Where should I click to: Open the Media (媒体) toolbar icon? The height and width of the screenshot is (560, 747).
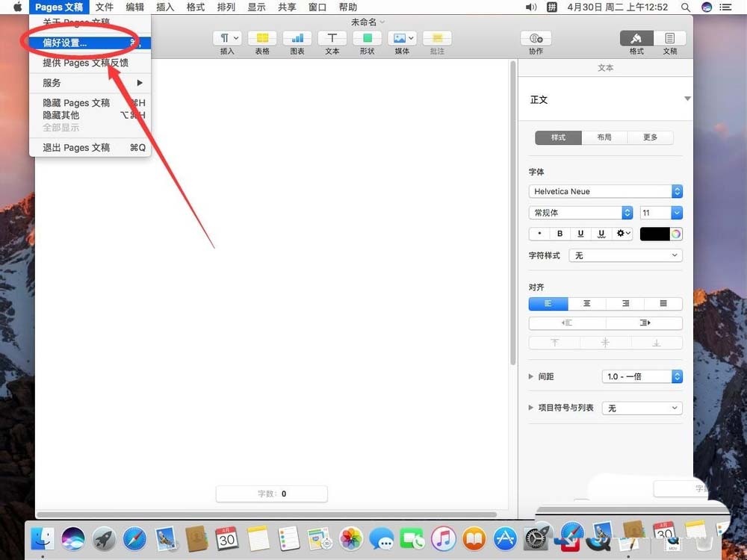402,38
